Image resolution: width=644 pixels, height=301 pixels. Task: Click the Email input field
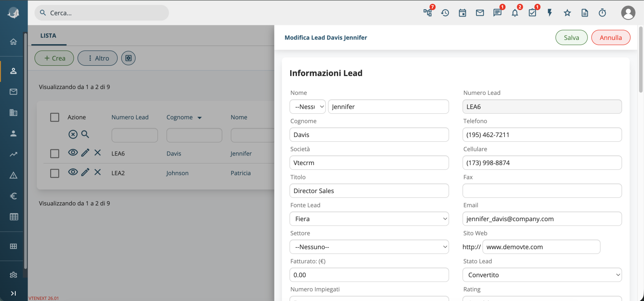click(542, 219)
